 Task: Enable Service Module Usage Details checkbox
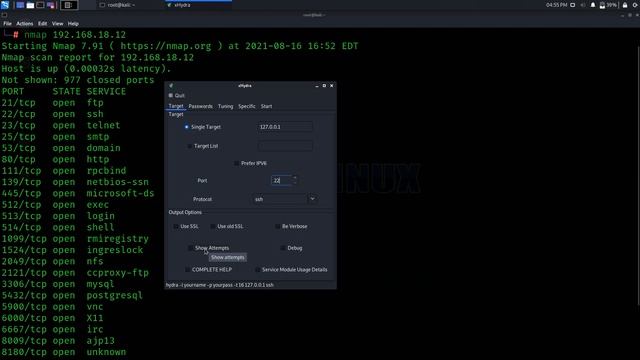pos(258,269)
